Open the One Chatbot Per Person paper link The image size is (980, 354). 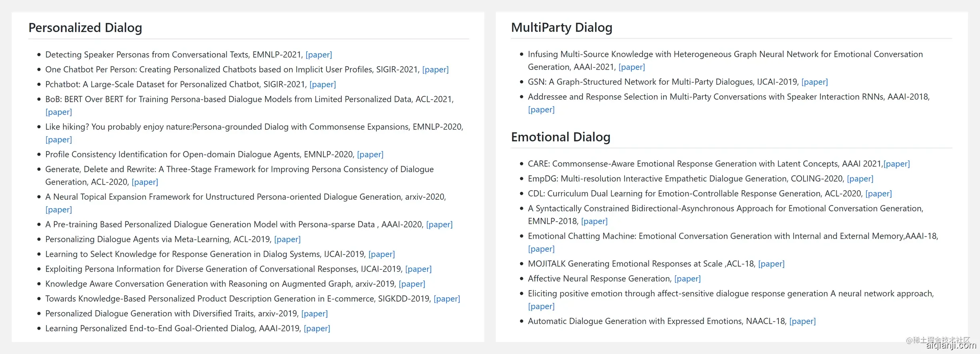[x=435, y=70]
